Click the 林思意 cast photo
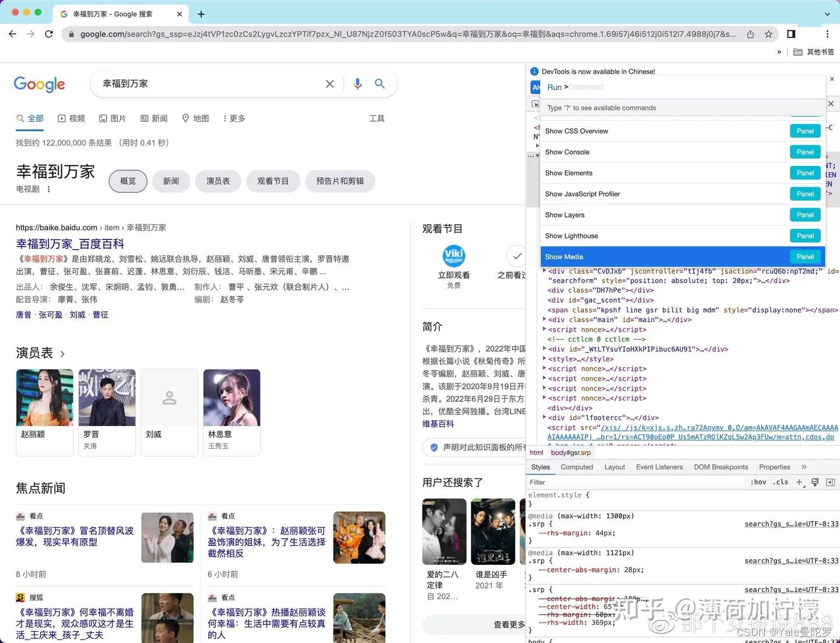This screenshot has height=643, width=840. click(x=232, y=398)
